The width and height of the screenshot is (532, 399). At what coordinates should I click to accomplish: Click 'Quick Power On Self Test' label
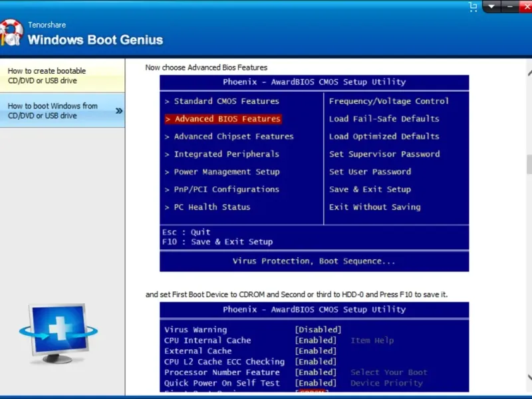pyautogui.click(x=222, y=383)
